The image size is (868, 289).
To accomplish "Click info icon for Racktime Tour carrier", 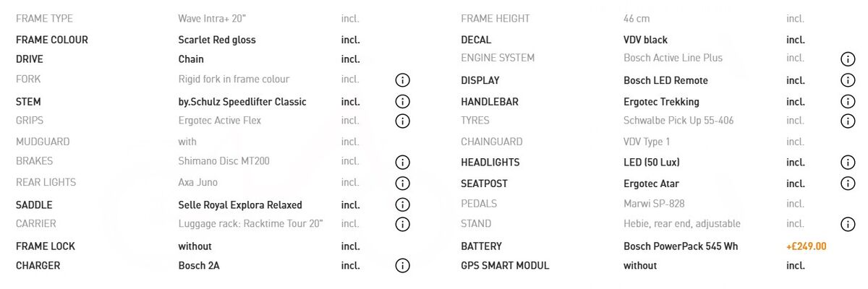I will 403,224.
